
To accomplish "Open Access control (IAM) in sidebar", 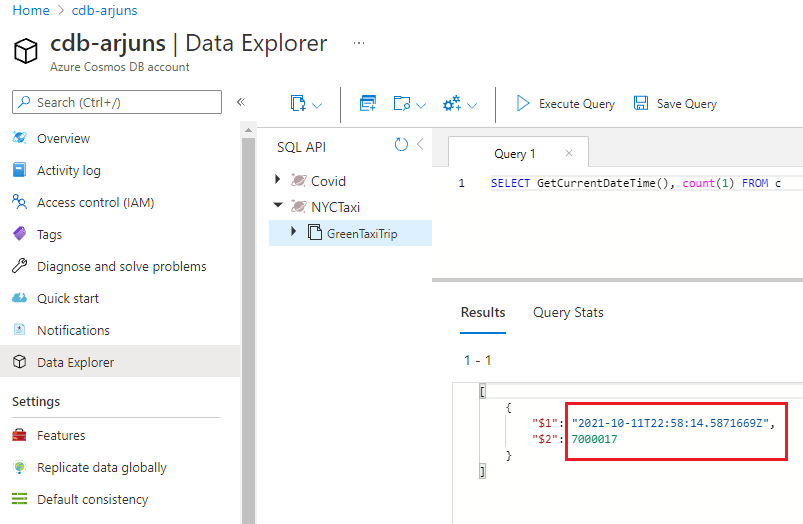I will point(95,203).
